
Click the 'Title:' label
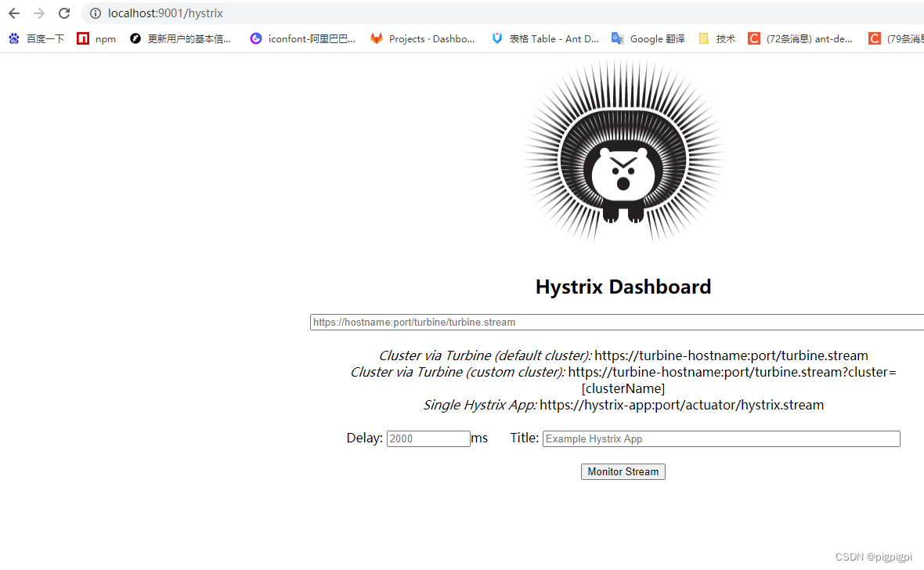(x=525, y=438)
